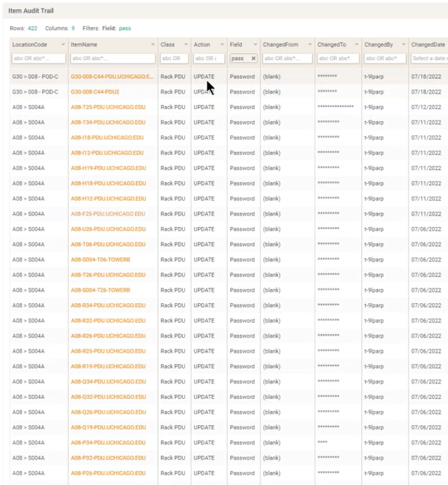Screen dimensions: 448x485
Task: Open item A08-Q34-PDU.UCHICAGO.EDU link
Action: pyautogui.click(x=109, y=381)
